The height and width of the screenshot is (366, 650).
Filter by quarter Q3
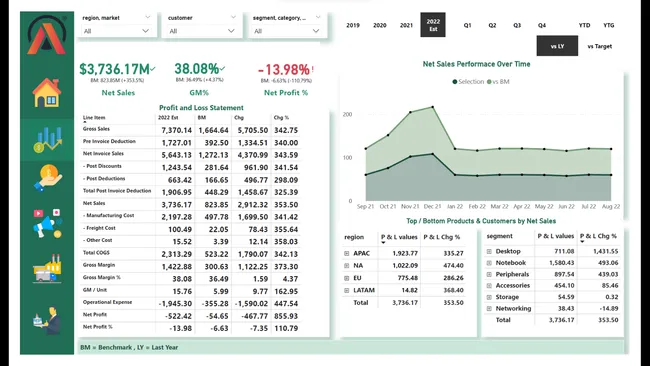coord(517,25)
